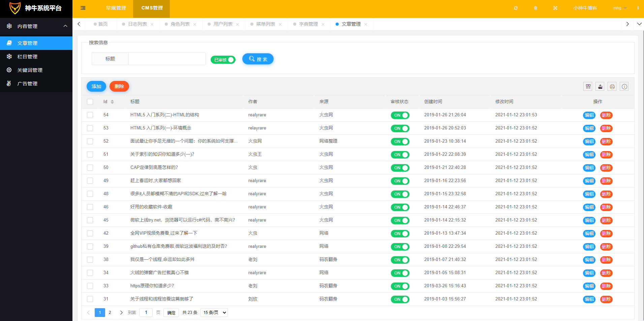Close the 日志列表 tab
Image resolution: width=644 pixels, height=321 pixels.
tap(152, 24)
